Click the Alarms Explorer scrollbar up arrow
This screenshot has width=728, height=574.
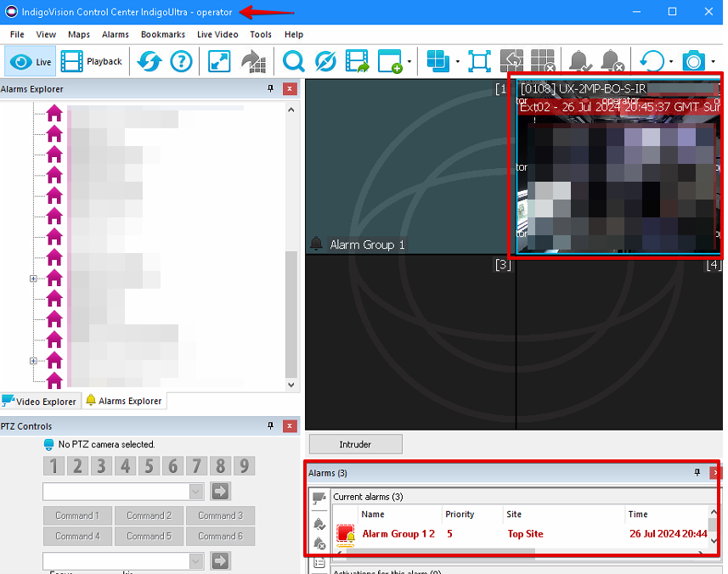click(x=291, y=110)
